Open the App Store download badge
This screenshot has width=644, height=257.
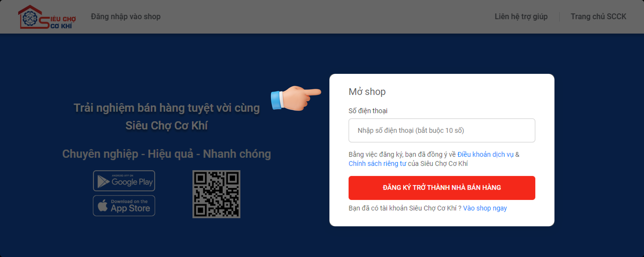pos(124,206)
